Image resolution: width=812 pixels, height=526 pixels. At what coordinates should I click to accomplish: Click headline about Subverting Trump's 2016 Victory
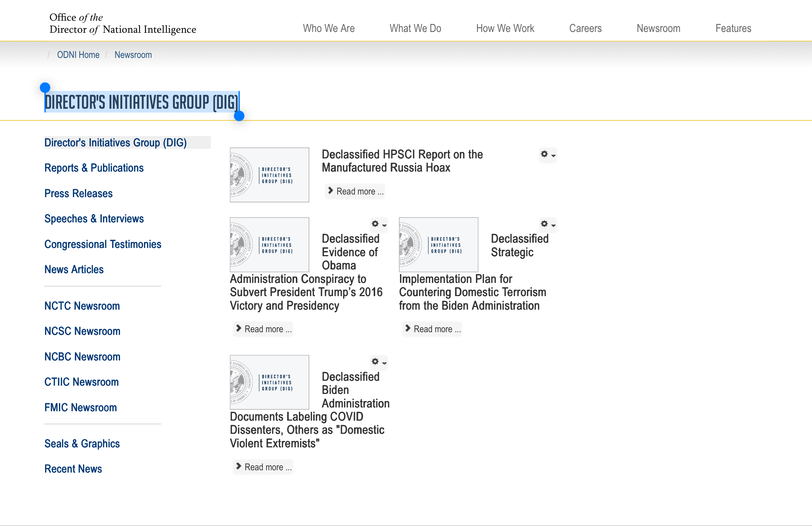pyautogui.click(x=306, y=292)
